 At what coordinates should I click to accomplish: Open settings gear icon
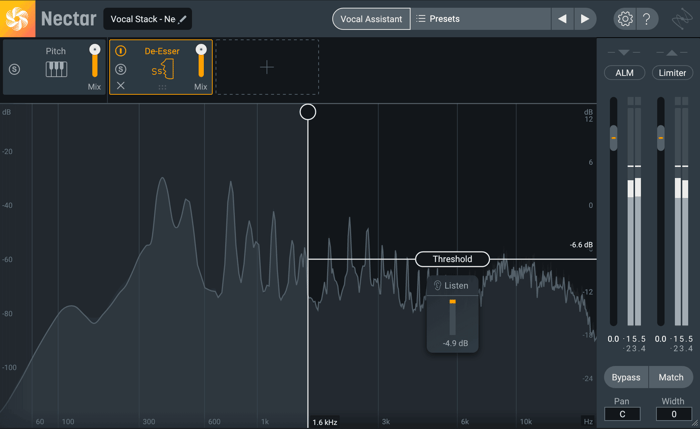(x=625, y=19)
